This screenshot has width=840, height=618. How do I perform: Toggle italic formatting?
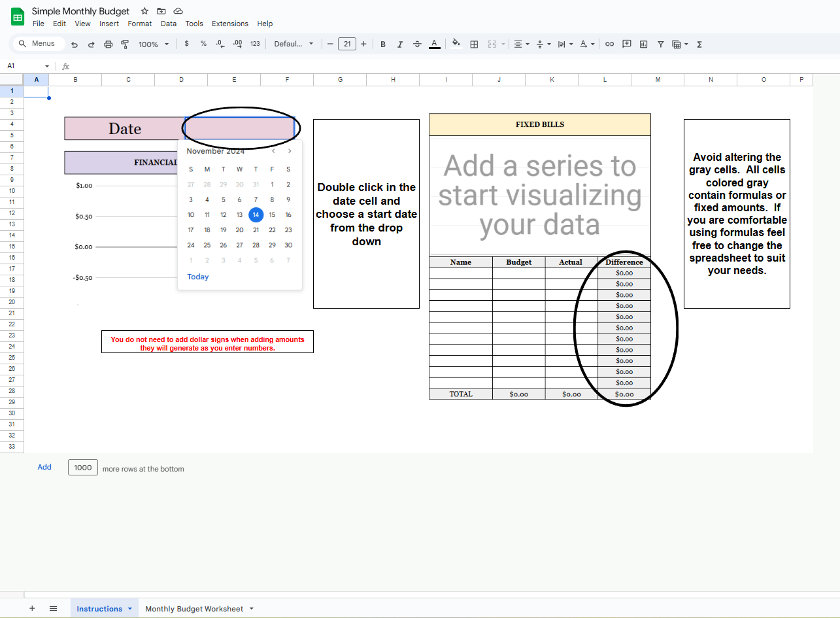point(400,44)
